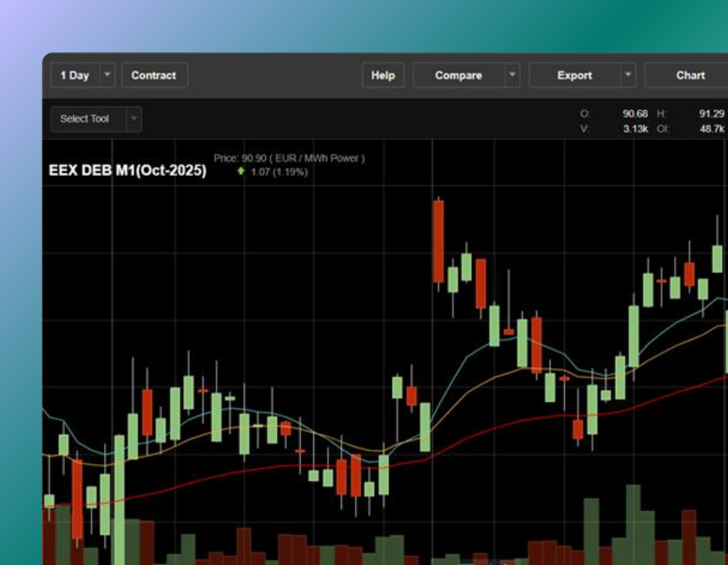The image size is (728, 565).
Task: Open the dropdown arrow beside 1 Day
Action: tap(107, 75)
